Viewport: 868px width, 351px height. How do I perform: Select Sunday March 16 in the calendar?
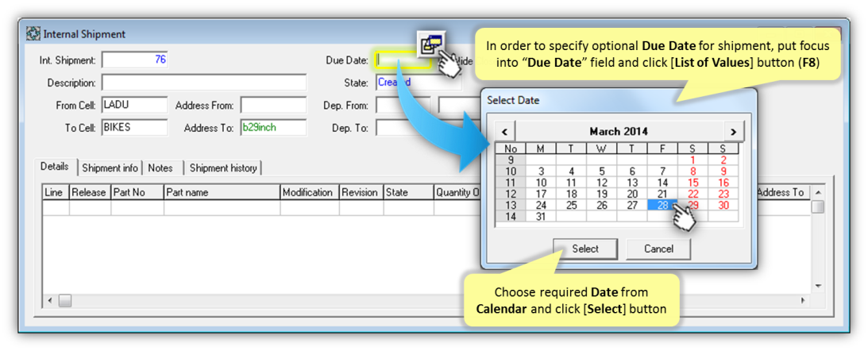[723, 183]
